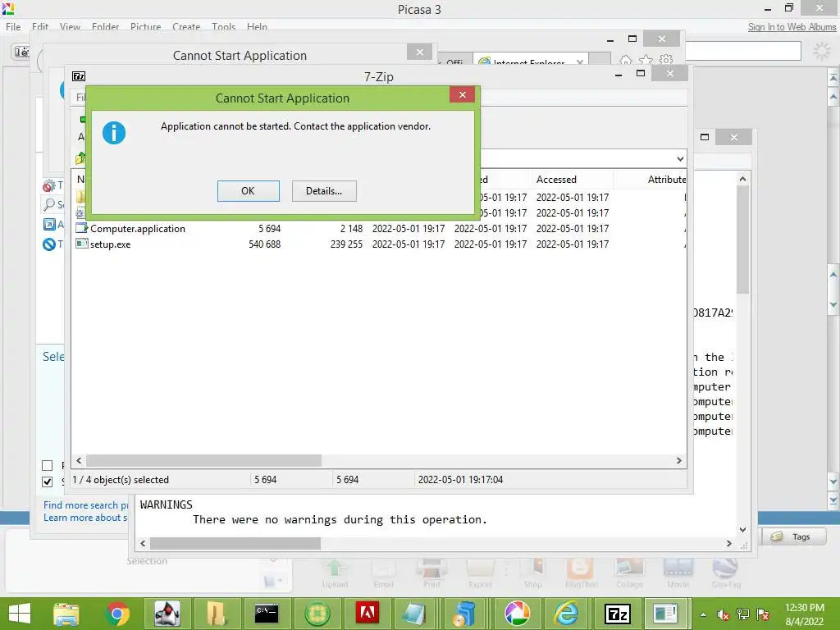Click Sign In to Web Albums link
The height and width of the screenshot is (630, 840).
[x=792, y=27]
